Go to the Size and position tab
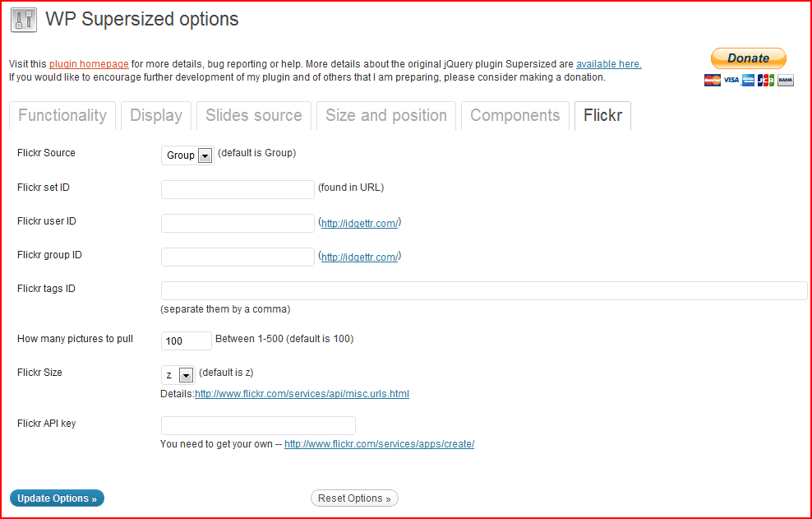Viewport: 812px width, 519px height. point(385,115)
